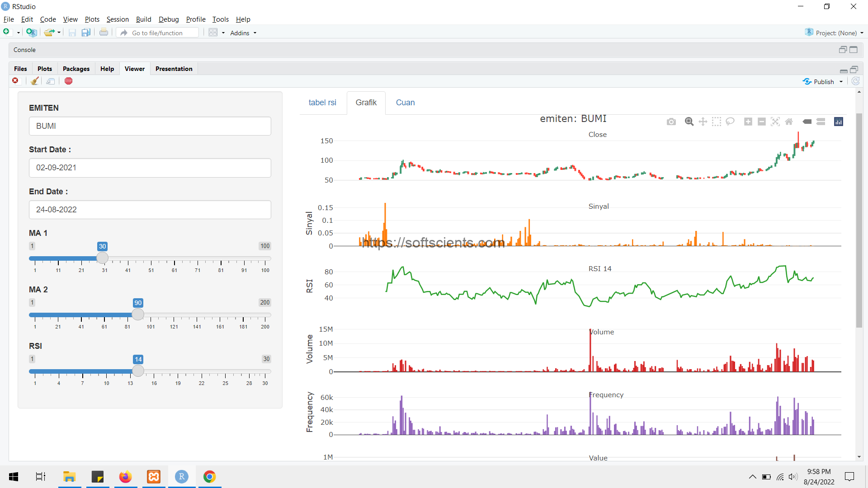Toggle show closest data on hover
The width and height of the screenshot is (868, 488).
point(807,122)
